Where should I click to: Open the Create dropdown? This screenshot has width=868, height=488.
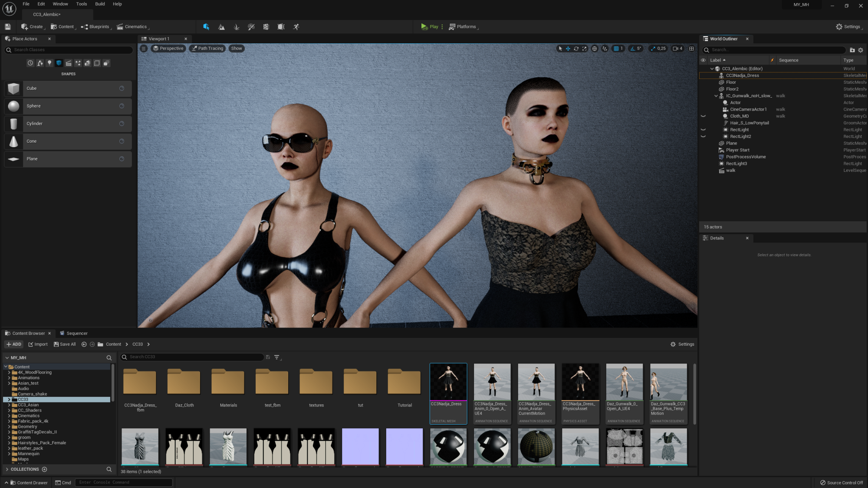[33, 27]
